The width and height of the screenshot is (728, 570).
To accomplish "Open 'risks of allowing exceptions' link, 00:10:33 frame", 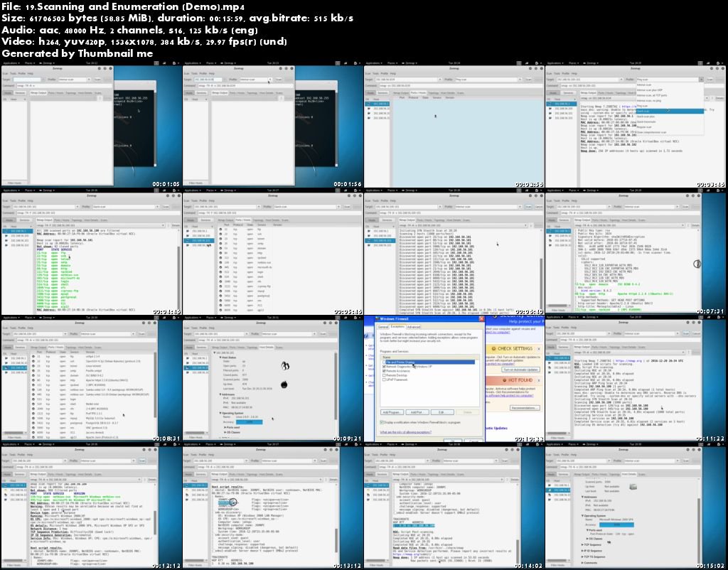I will click(405, 432).
